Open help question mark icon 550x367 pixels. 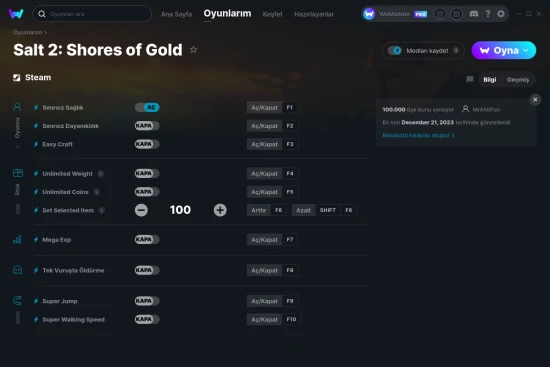tap(488, 14)
